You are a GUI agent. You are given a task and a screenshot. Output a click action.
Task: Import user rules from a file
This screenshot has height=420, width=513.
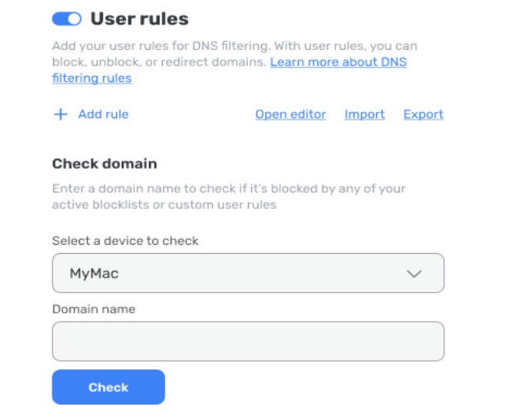click(x=364, y=115)
